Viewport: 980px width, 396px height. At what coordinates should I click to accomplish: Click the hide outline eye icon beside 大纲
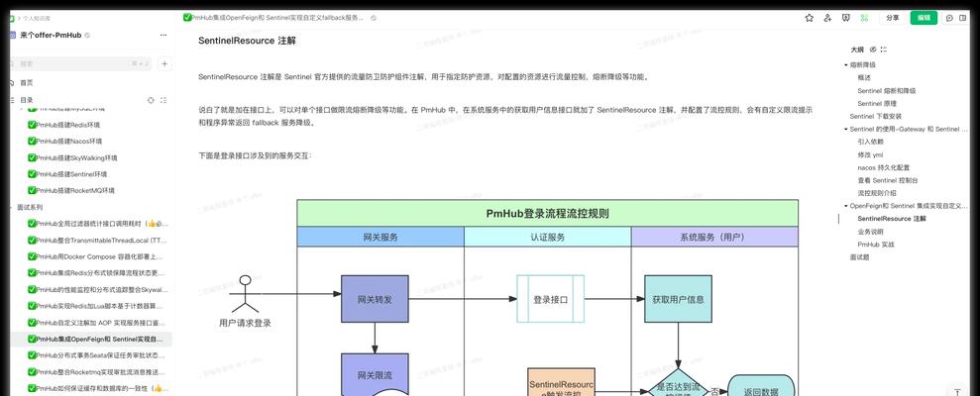point(873,49)
